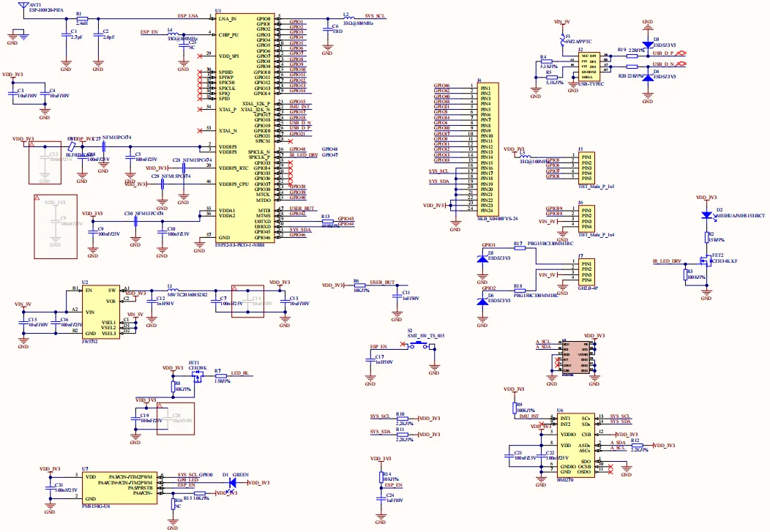Select the C1 2.7pF capacitor
The image size is (770, 532).
click(67, 35)
